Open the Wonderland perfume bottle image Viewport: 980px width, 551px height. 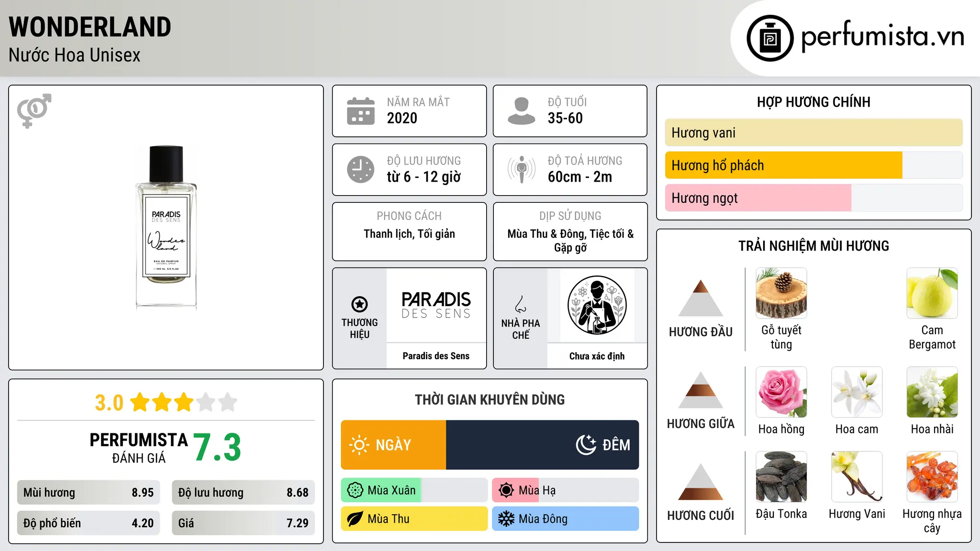point(166,227)
